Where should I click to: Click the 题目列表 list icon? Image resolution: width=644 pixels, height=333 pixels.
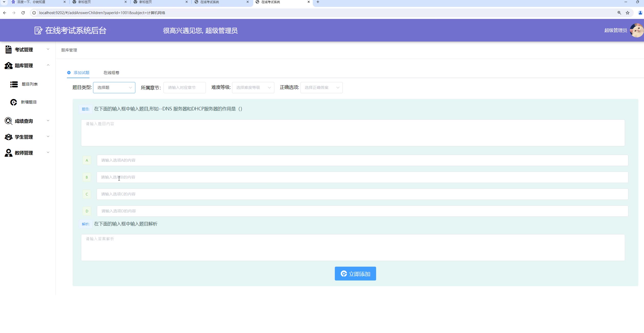click(14, 84)
